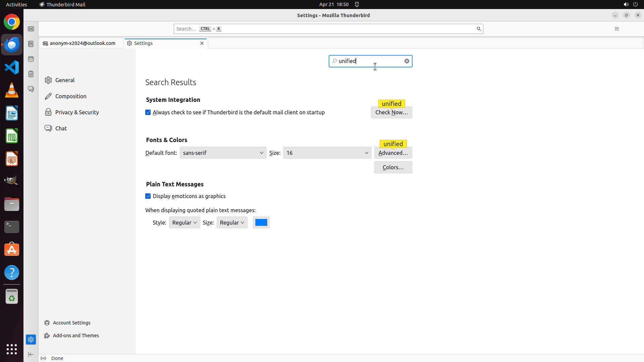Open the Colors... dialog button

tap(393, 167)
